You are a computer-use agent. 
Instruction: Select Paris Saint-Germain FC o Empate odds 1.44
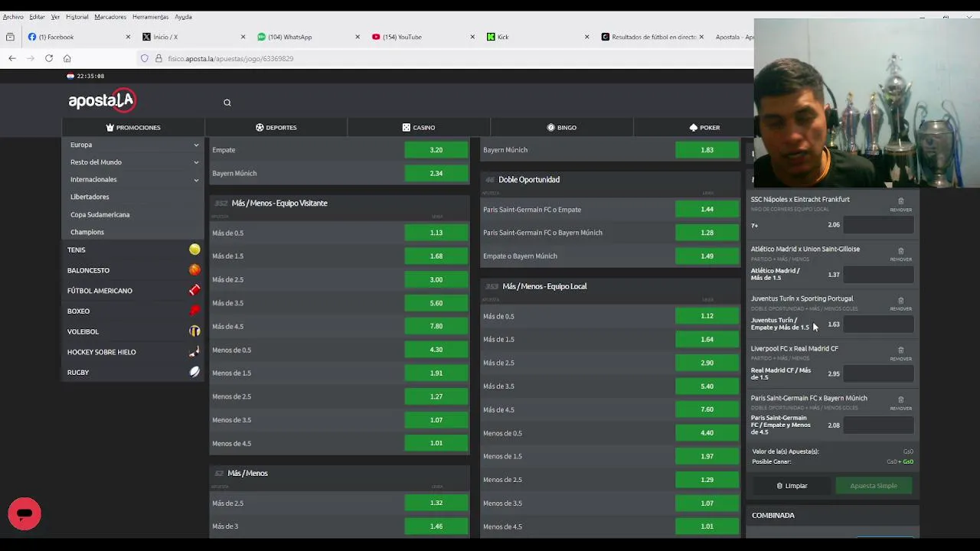[707, 209]
